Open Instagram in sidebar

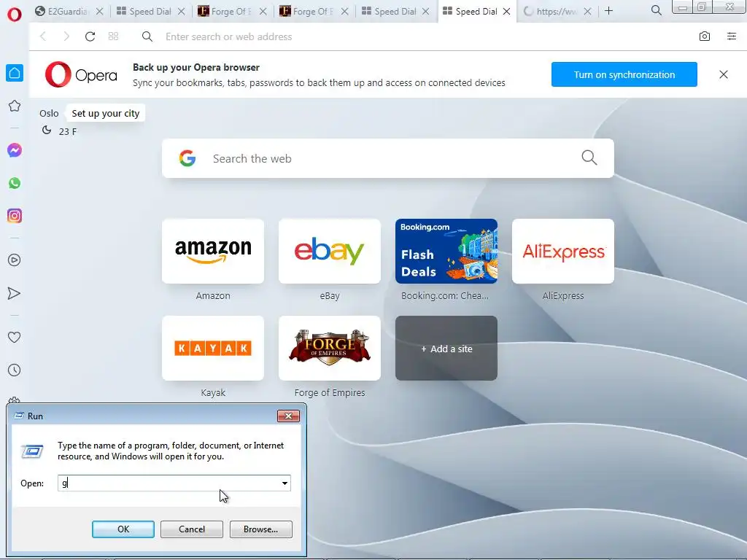point(15,216)
